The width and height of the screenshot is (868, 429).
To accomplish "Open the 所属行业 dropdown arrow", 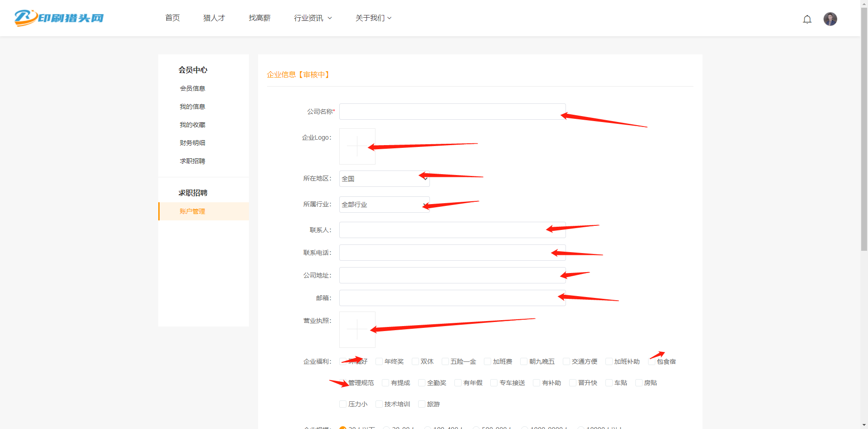I will click(x=423, y=204).
